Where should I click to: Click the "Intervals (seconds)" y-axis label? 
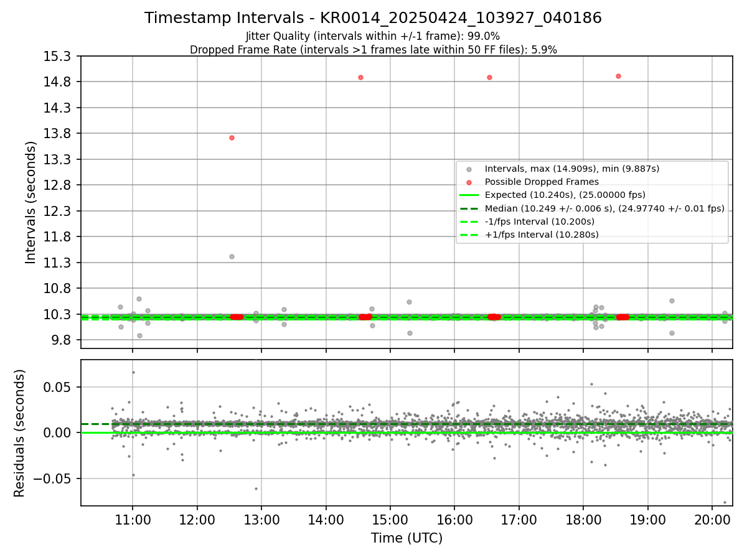click(31, 202)
